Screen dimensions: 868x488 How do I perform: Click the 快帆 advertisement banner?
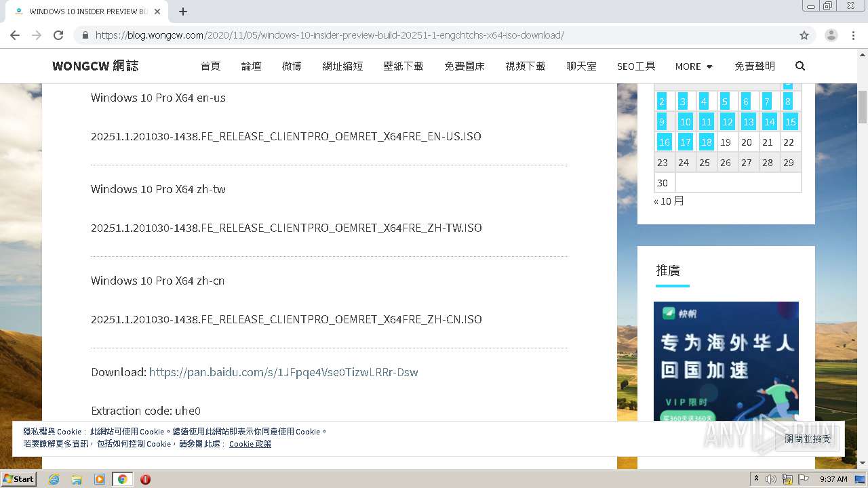(x=726, y=361)
